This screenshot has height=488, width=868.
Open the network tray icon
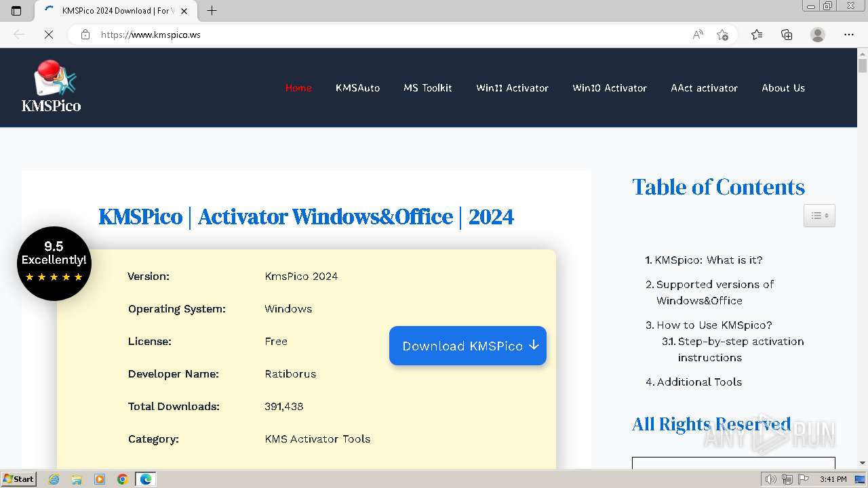click(787, 479)
